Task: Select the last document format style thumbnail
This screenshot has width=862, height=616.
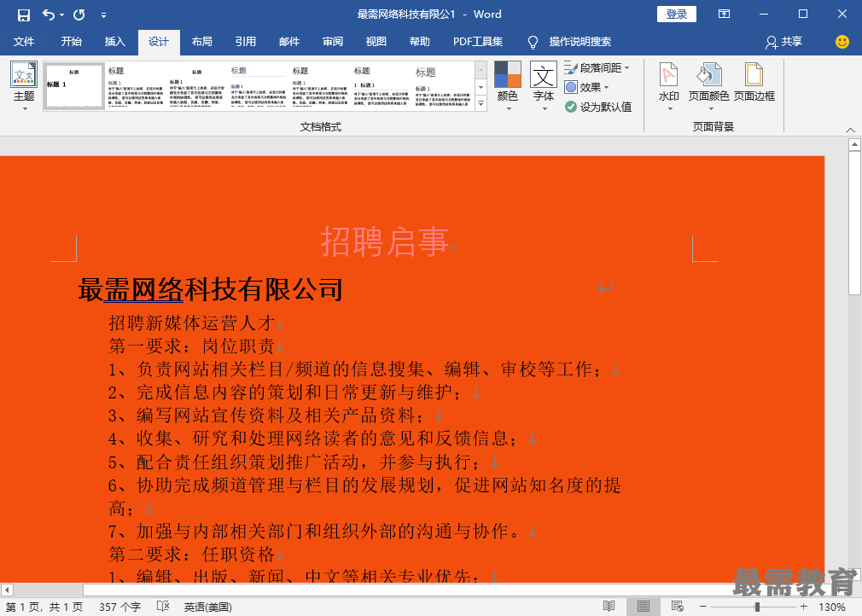Action: point(443,86)
